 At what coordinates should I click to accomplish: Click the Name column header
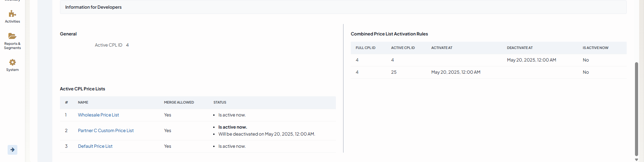click(x=83, y=103)
